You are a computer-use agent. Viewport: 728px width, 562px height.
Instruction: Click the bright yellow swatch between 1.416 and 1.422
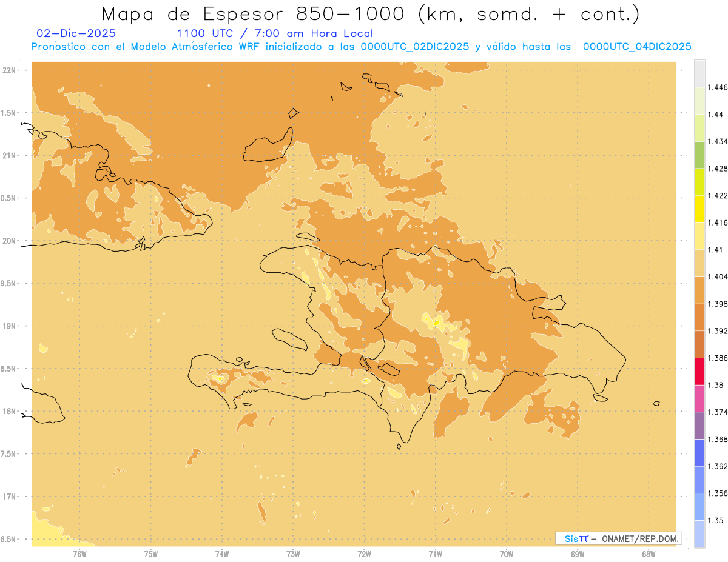coord(699,209)
